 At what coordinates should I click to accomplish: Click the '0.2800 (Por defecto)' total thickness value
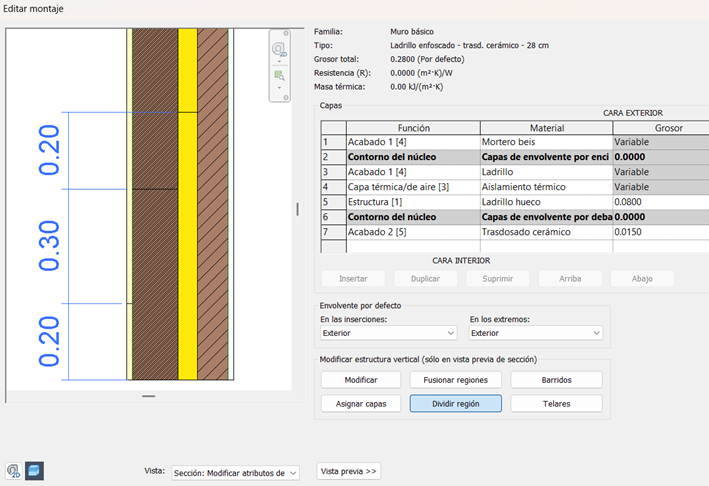coord(427,59)
